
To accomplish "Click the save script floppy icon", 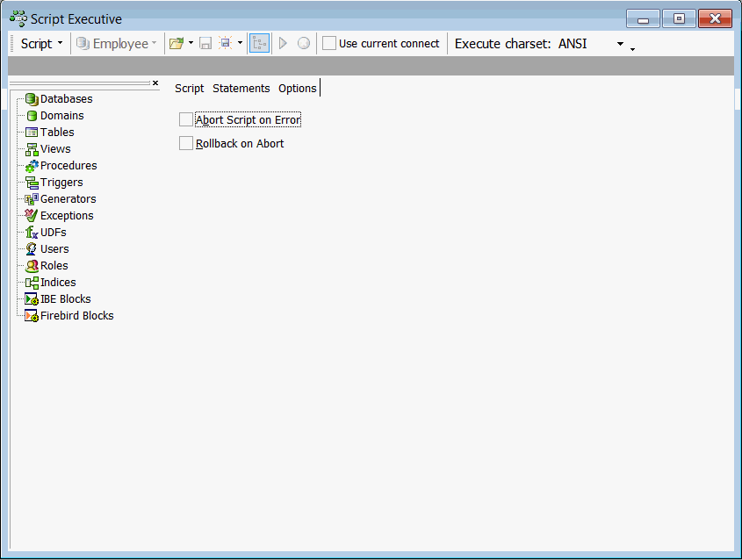I will (x=205, y=44).
